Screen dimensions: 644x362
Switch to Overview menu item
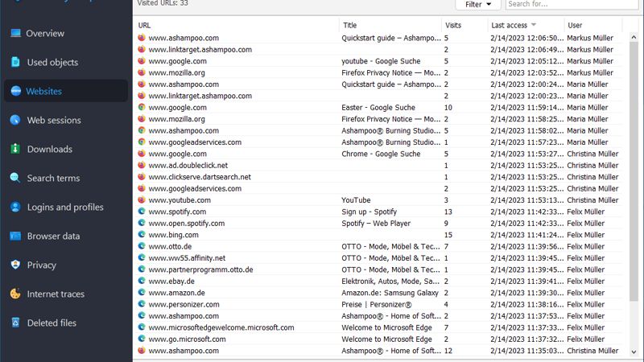click(x=45, y=33)
